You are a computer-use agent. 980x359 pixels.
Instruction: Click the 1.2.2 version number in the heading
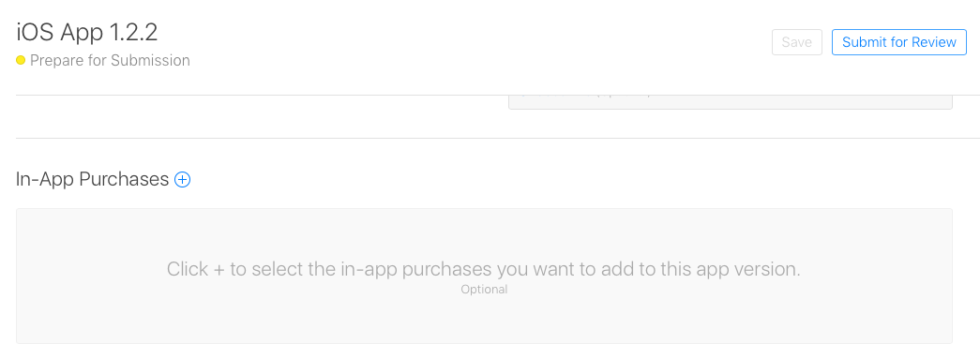tap(132, 33)
